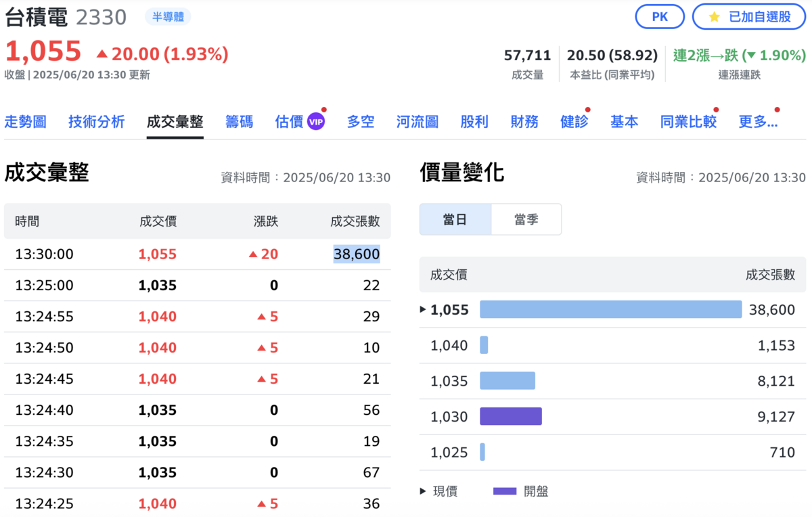This screenshot has width=812, height=517.
Task: Switch to 當季 view
Action: 526,219
